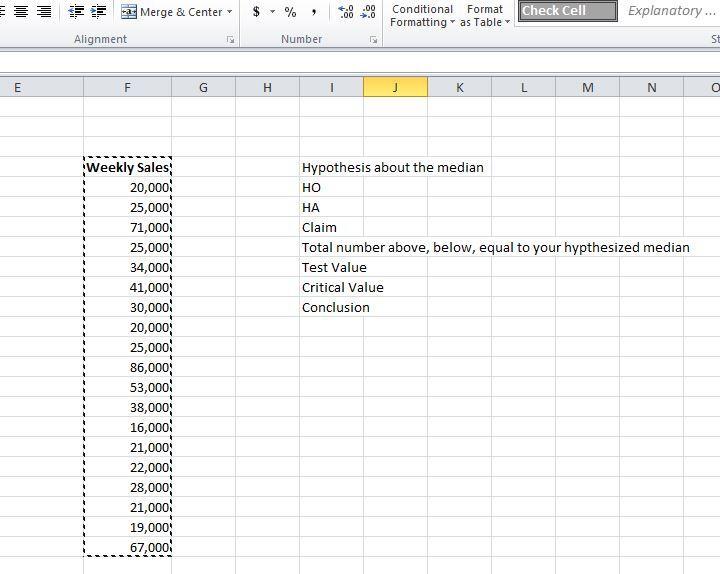Apply the percent style format
The width and height of the screenshot is (720, 574).
[x=290, y=11]
